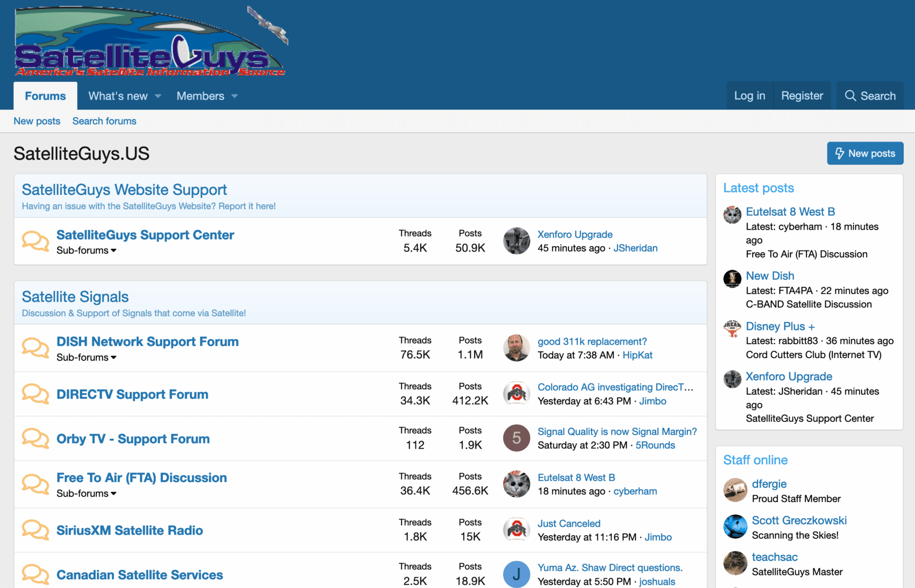Open the 5Rounds avatar with number 5

tap(516, 438)
